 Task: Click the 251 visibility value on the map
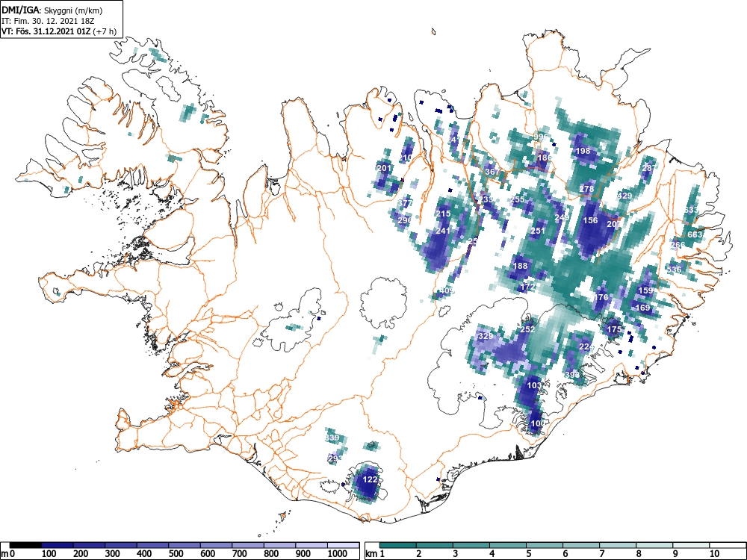538,231
